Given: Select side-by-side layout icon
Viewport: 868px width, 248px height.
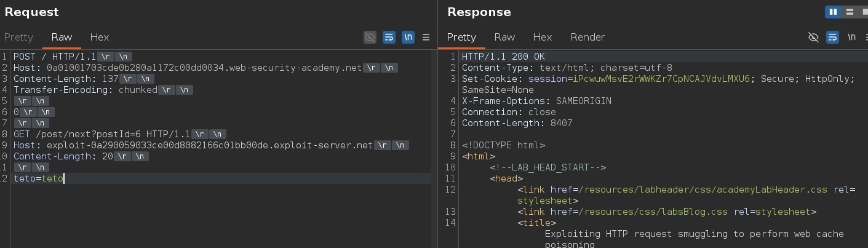Looking at the screenshot, I should 833,12.
